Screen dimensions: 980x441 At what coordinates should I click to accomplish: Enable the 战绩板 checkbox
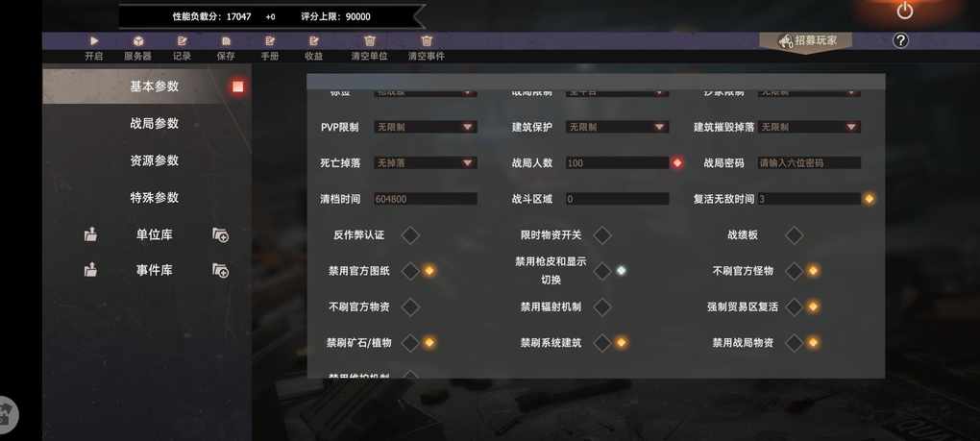[794, 235]
